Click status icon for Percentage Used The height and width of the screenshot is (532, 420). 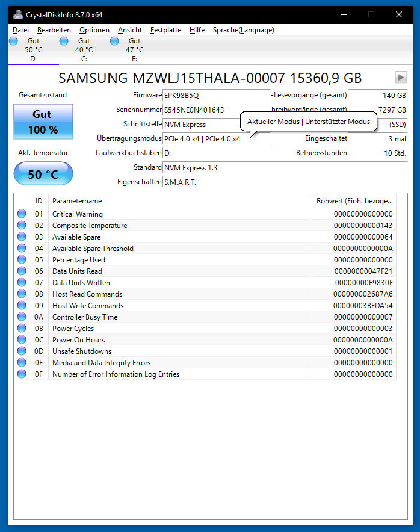(22, 259)
